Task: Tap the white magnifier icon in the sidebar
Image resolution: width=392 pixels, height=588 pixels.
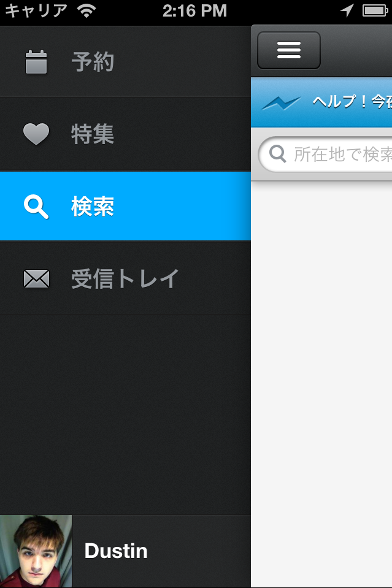Action: click(x=36, y=207)
